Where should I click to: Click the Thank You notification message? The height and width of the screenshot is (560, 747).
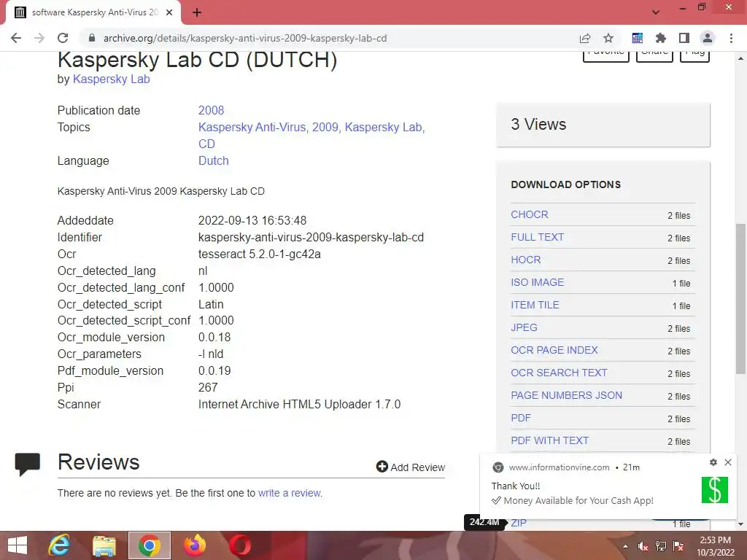pyautogui.click(x=516, y=486)
